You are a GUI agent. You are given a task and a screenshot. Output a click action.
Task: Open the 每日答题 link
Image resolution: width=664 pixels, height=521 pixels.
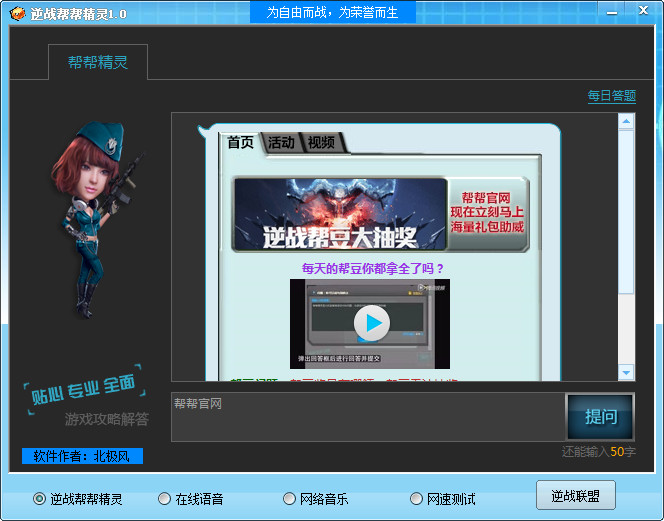coord(611,96)
